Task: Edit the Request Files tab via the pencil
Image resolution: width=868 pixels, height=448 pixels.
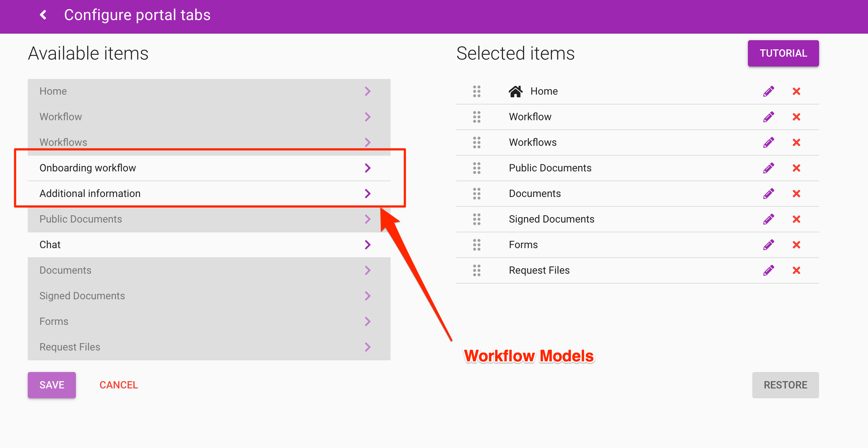Action: click(768, 270)
